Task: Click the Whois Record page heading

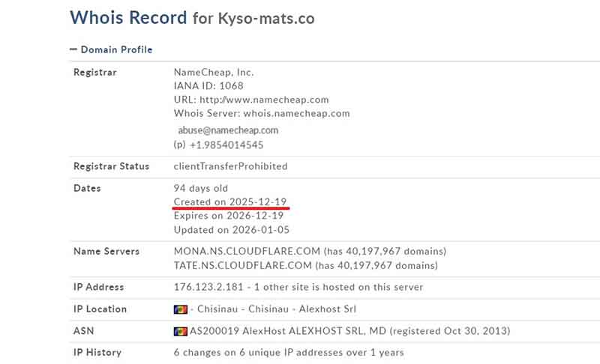Action: click(x=127, y=17)
